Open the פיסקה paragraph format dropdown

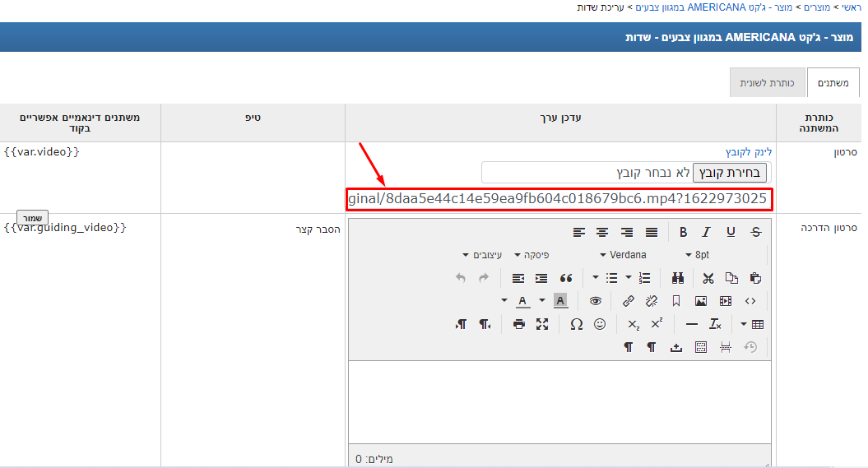click(531, 255)
